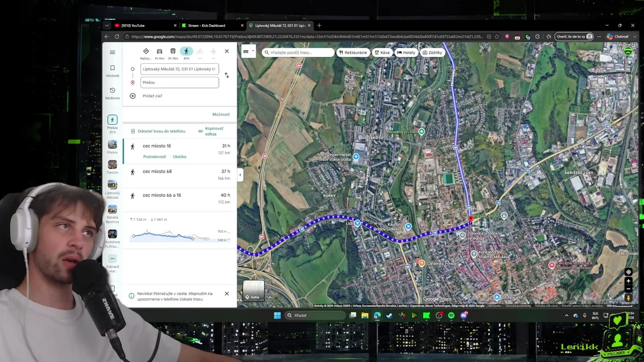Collapse the side panel with the arrow

coord(240,175)
